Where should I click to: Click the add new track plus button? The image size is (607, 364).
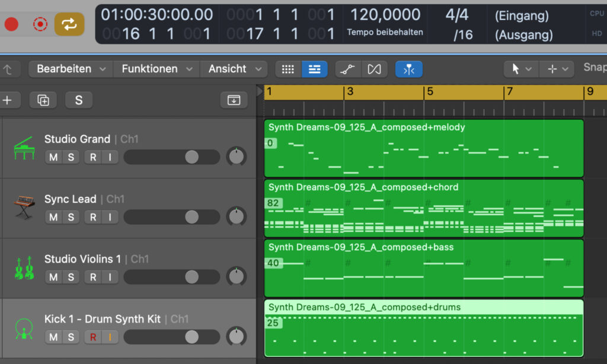pos(7,100)
